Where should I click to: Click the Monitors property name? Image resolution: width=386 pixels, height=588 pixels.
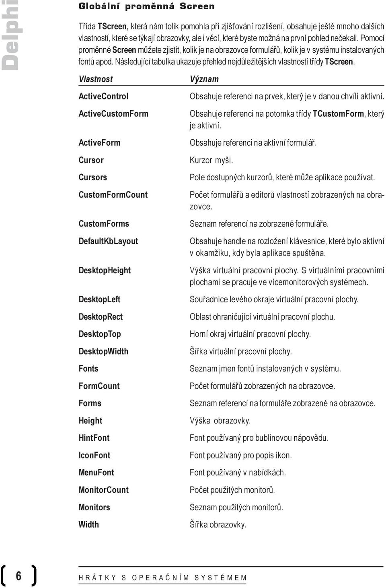coord(94,507)
